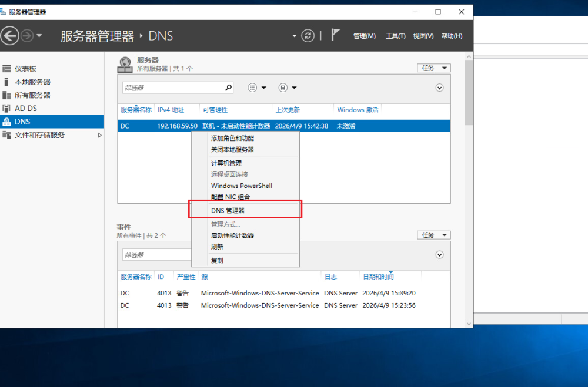The height and width of the screenshot is (387, 588).
Task: Collapse the servers panel with chevron
Action: click(x=439, y=88)
